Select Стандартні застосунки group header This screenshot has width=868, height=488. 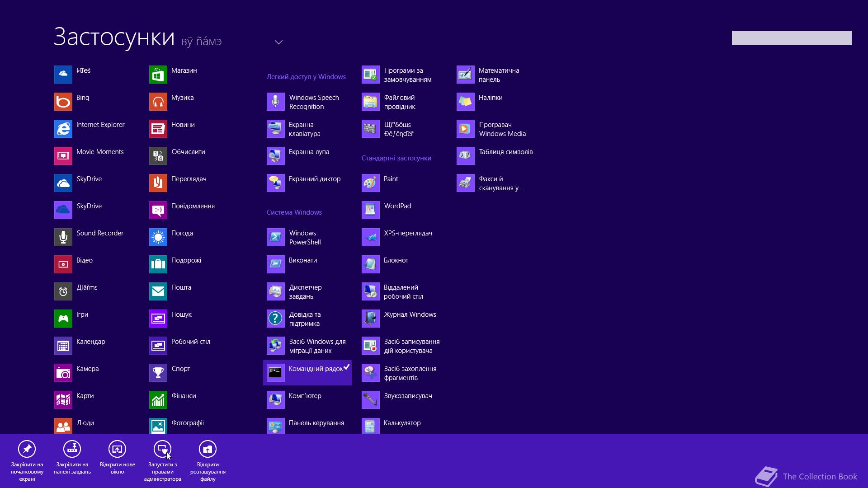pos(396,158)
